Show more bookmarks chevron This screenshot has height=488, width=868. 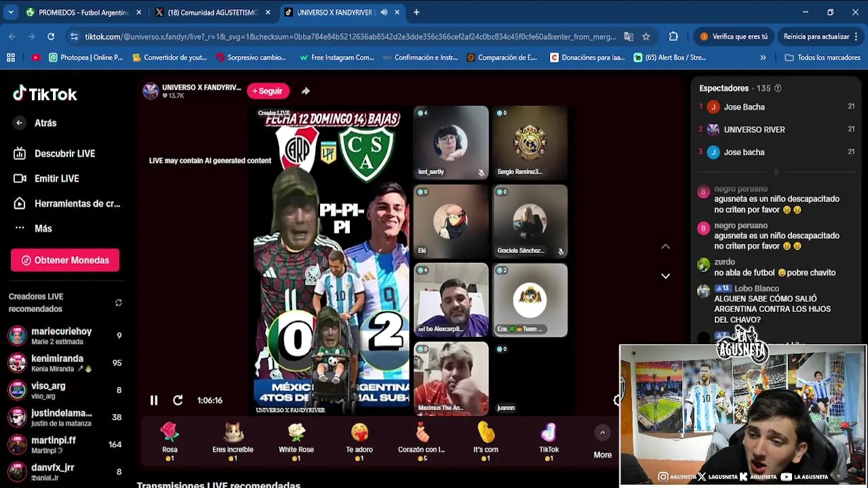[763, 58]
